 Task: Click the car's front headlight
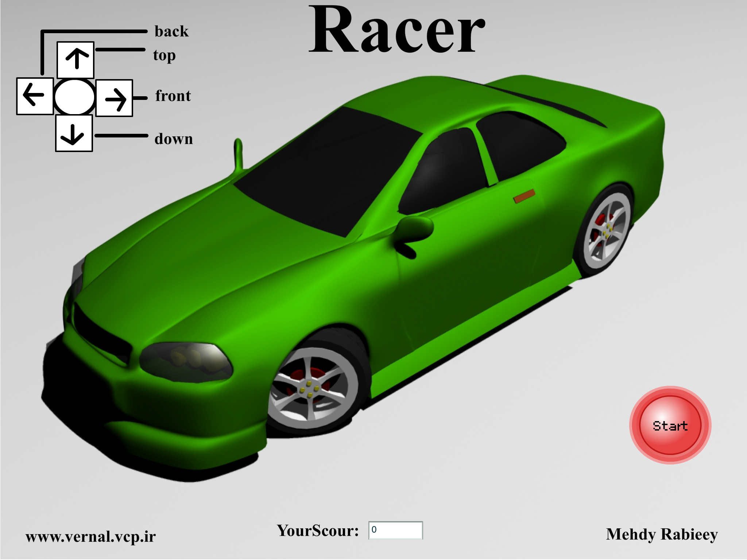coord(186,363)
